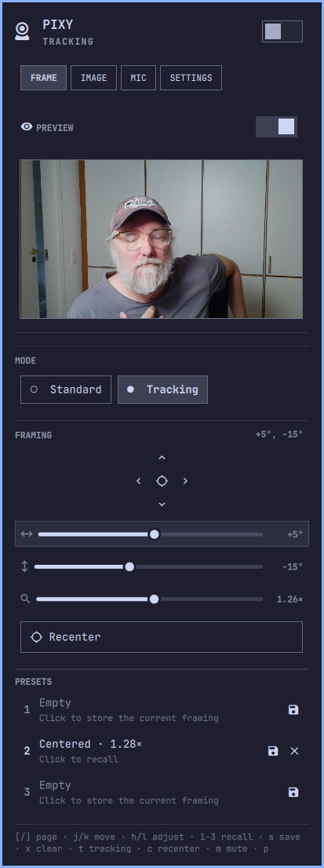Click the preview eye icon
This screenshot has width=324, height=868.
(26, 127)
